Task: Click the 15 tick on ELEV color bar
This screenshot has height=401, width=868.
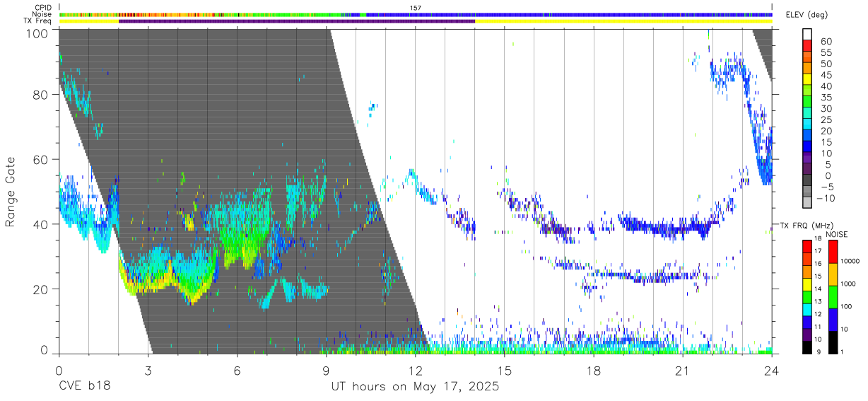Action: 826,142
